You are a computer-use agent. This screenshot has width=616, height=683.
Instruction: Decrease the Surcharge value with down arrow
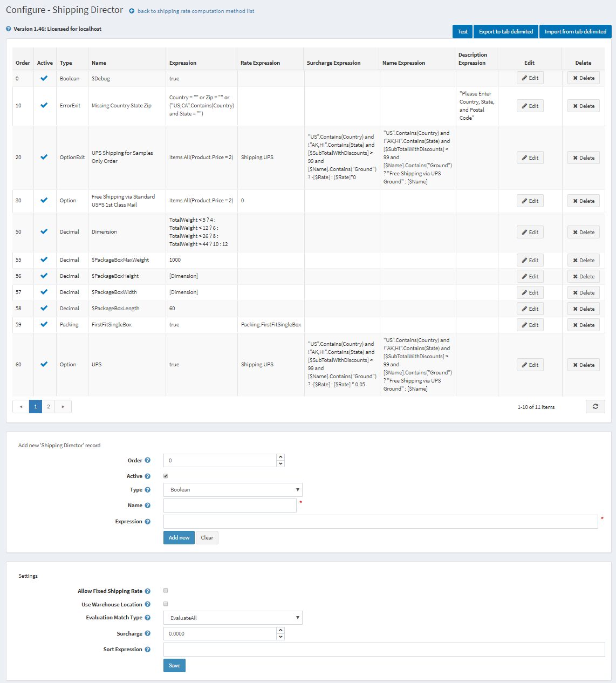pyautogui.click(x=280, y=637)
